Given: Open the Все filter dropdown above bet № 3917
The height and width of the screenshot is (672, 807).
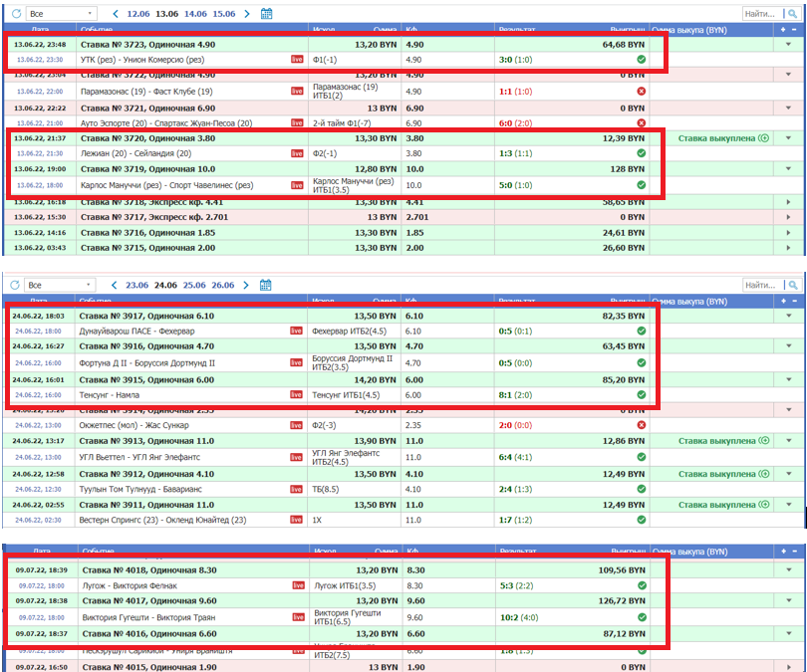Looking at the screenshot, I should point(61,285).
